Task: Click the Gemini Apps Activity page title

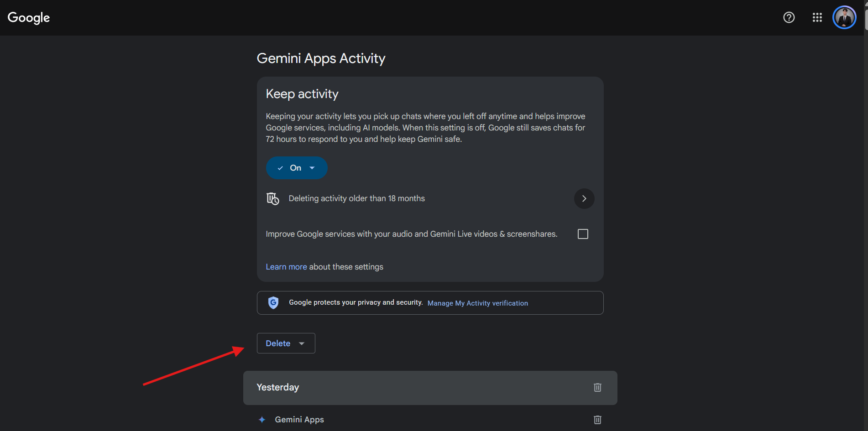Action: pos(321,58)
